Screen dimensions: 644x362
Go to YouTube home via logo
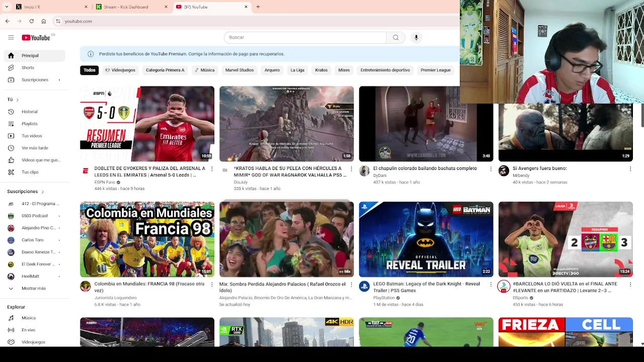(x=36, y=38)
